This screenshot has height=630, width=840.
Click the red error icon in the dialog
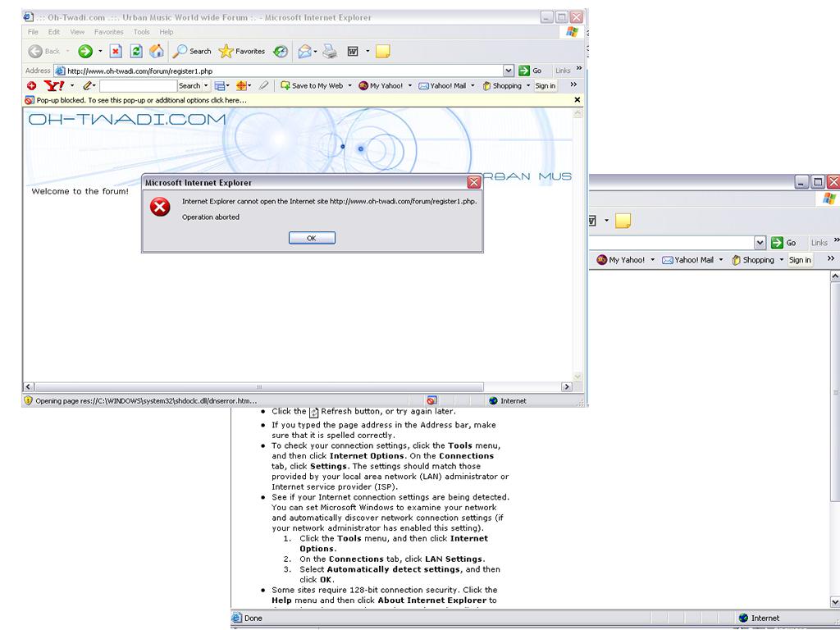point(160,207)
